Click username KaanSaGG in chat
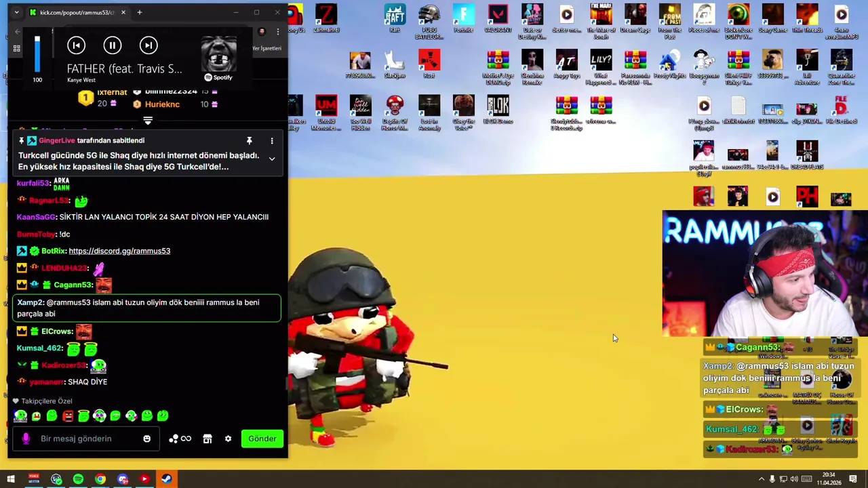Screen dimensions: 868x488 click(36, 217)
